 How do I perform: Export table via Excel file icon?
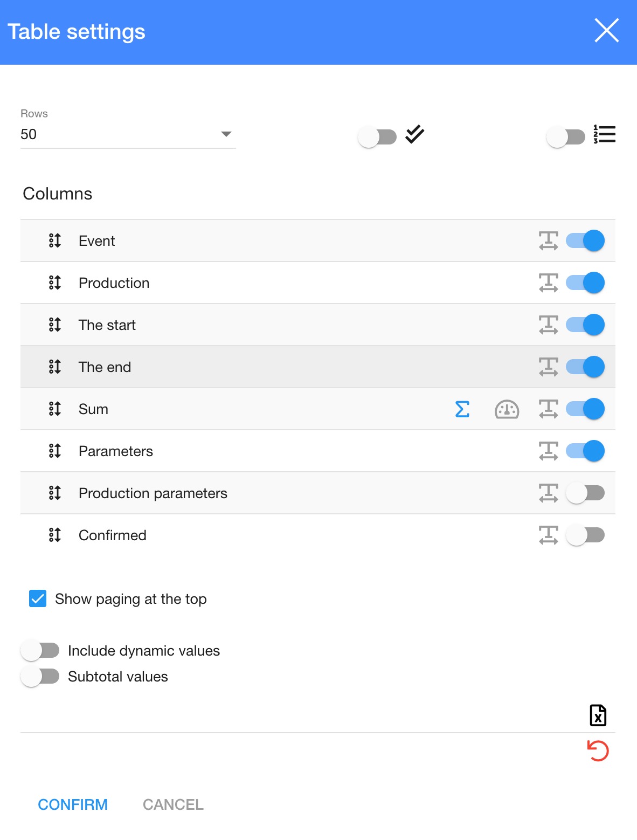pyautogui.click(x=598, y=715)
